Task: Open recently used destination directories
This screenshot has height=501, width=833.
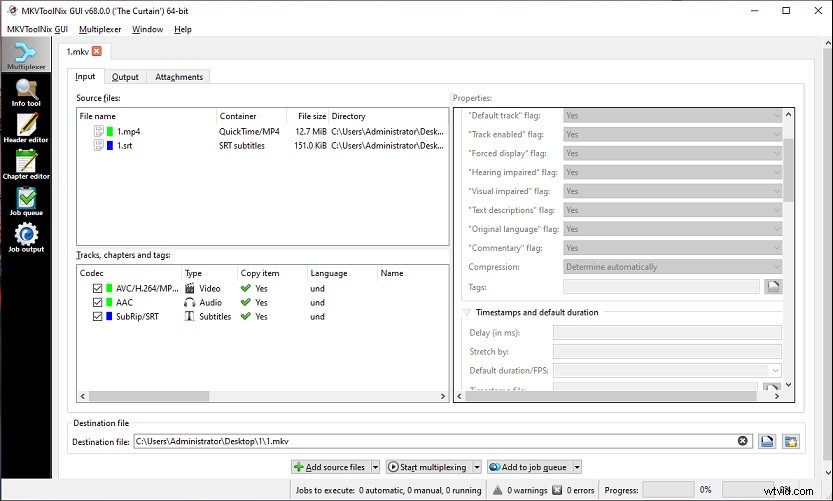Action: click(791, 441)
